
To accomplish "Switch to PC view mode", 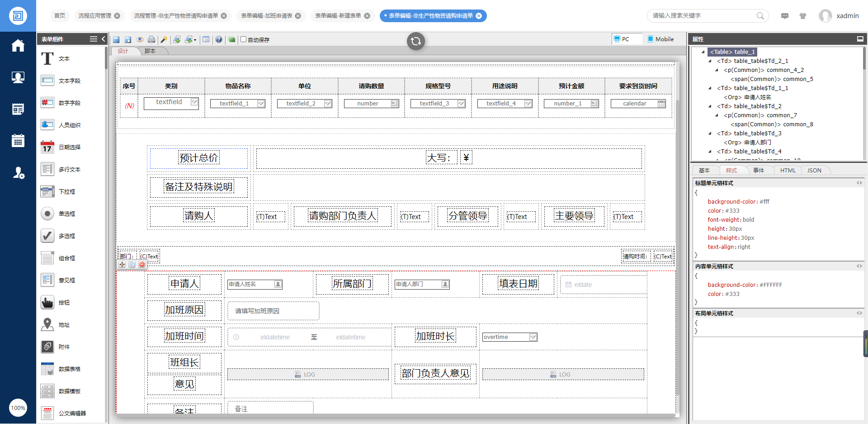I will (x=622, y=39).
